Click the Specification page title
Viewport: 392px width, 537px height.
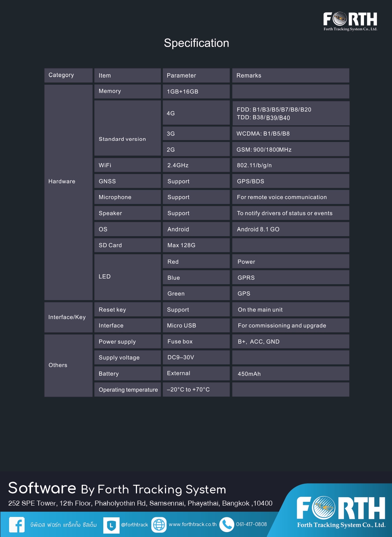[196, 43]
